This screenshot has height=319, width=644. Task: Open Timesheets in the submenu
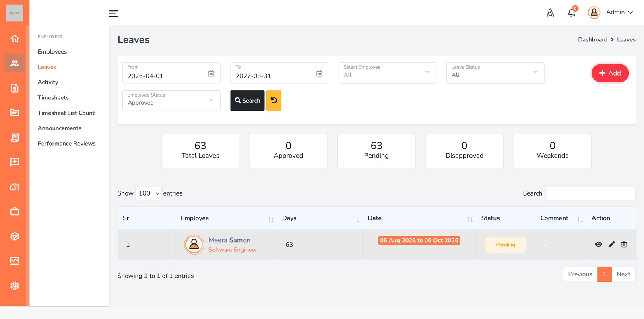[x=53, y=98]
